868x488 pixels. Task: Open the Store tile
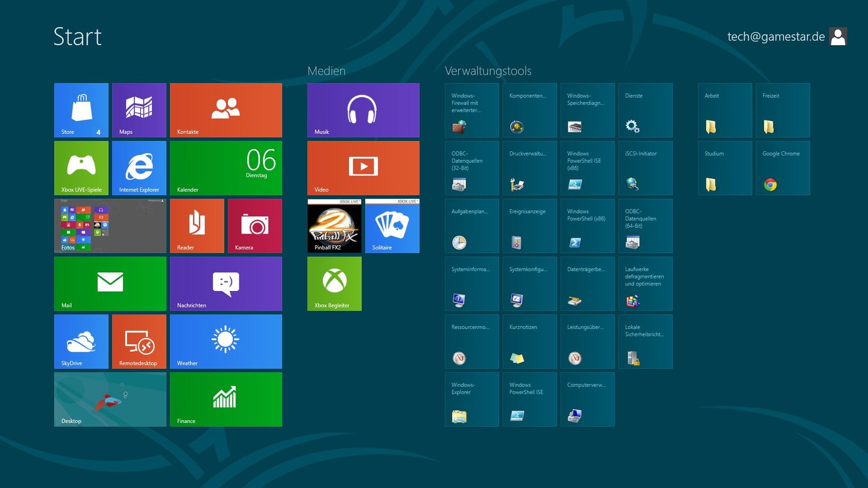[81, 110]
